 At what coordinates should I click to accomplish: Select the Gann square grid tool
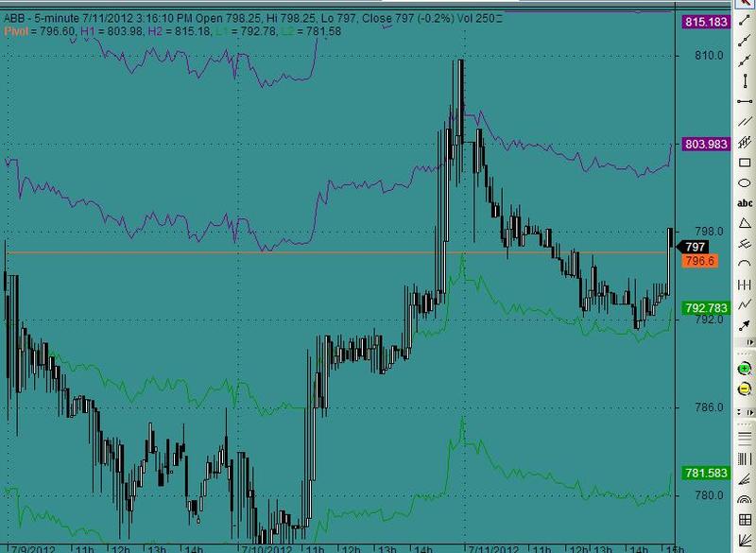(745, 519)
